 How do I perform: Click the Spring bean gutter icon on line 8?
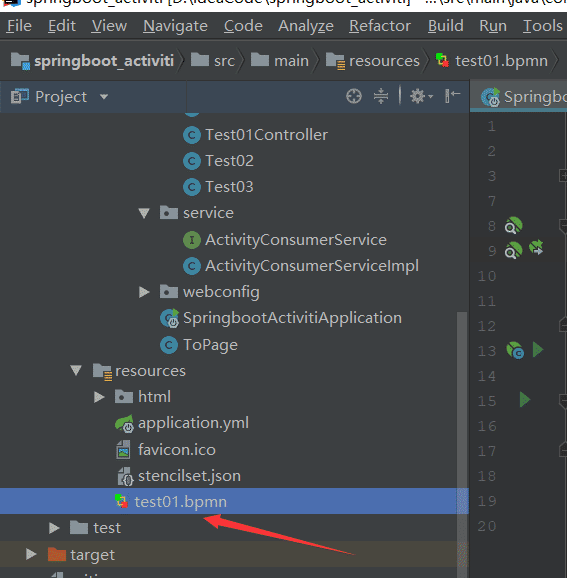pyautogui.click(x=513, y=226)
